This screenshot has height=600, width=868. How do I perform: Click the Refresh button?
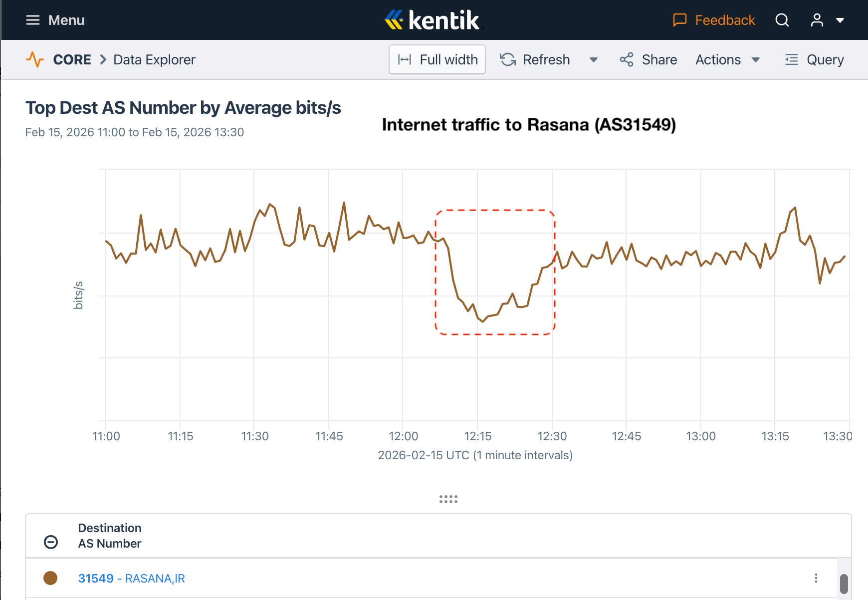click(x=535, y=59)
